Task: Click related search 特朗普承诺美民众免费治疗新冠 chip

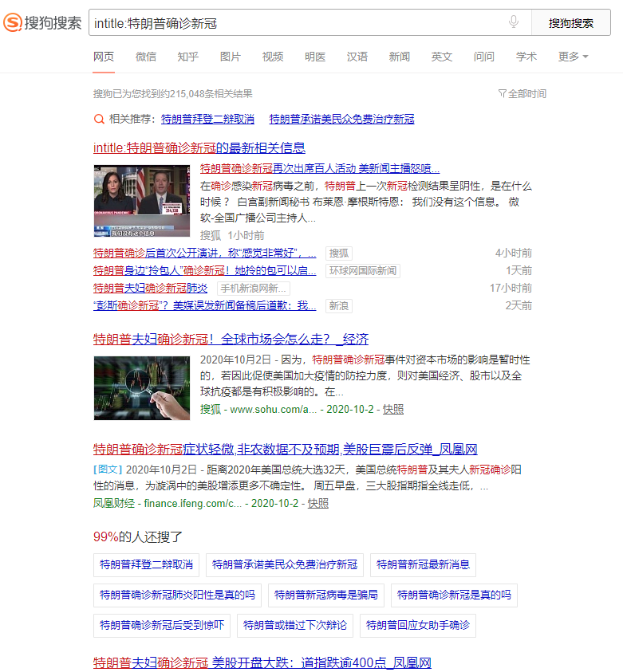Action: [x=285, y=565]
